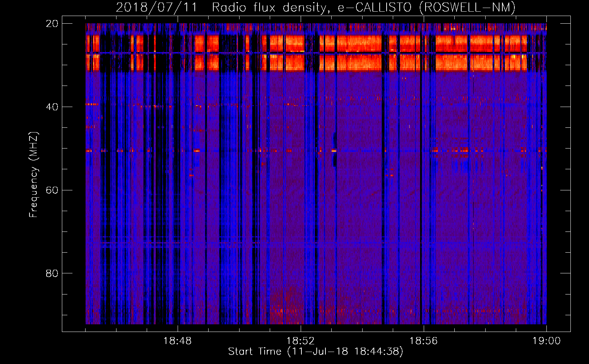Click the '80' frequency tick label
Viewport: 589px width, 364px height.
(x=52, y=273)
